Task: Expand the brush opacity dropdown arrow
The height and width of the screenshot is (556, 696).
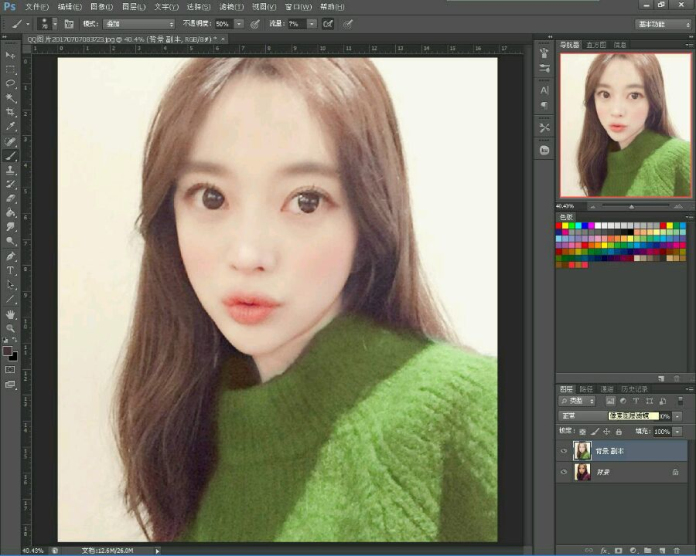Action: (239, 23)
